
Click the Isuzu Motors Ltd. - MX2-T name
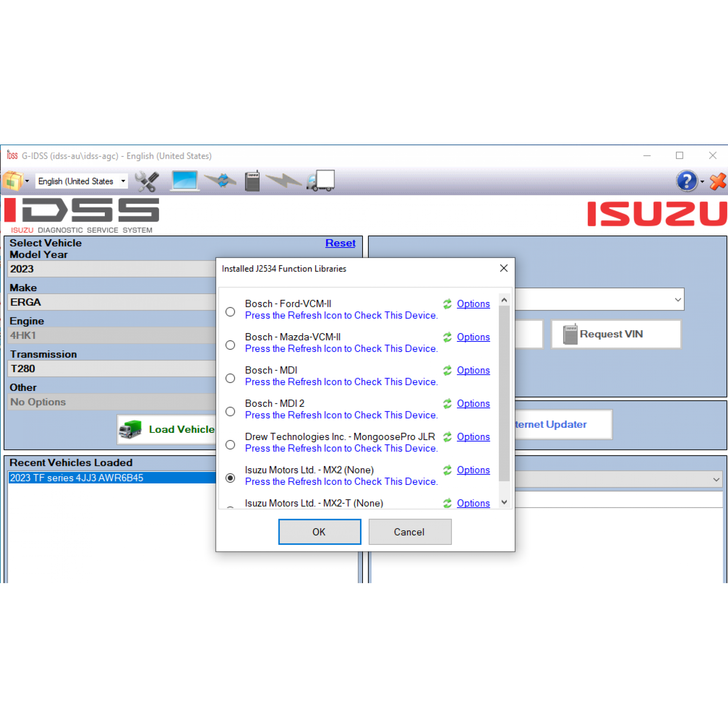click(x=314, y=503)
